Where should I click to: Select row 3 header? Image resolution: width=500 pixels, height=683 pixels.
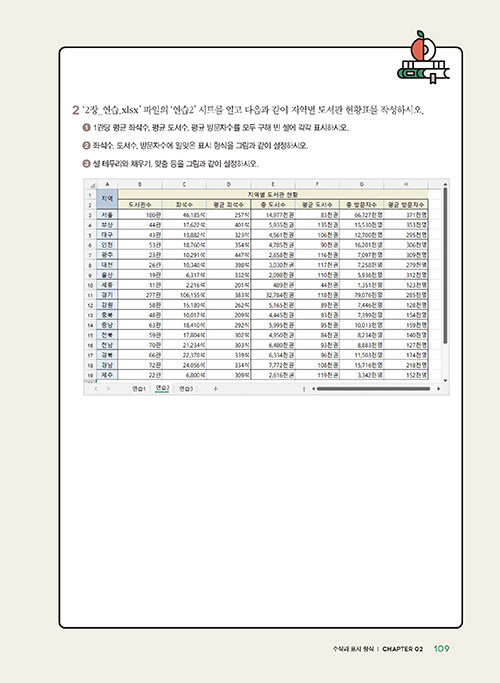90,215
